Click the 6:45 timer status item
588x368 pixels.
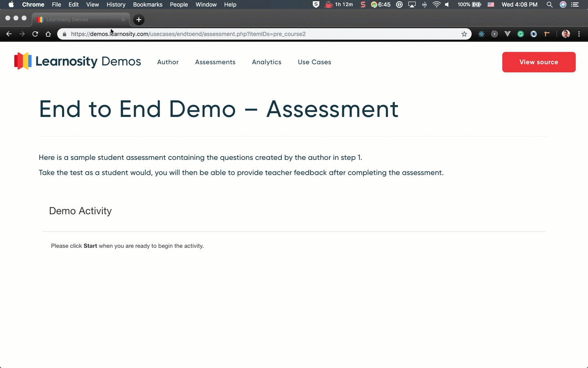pyautogui.click(x=381, y=4)
